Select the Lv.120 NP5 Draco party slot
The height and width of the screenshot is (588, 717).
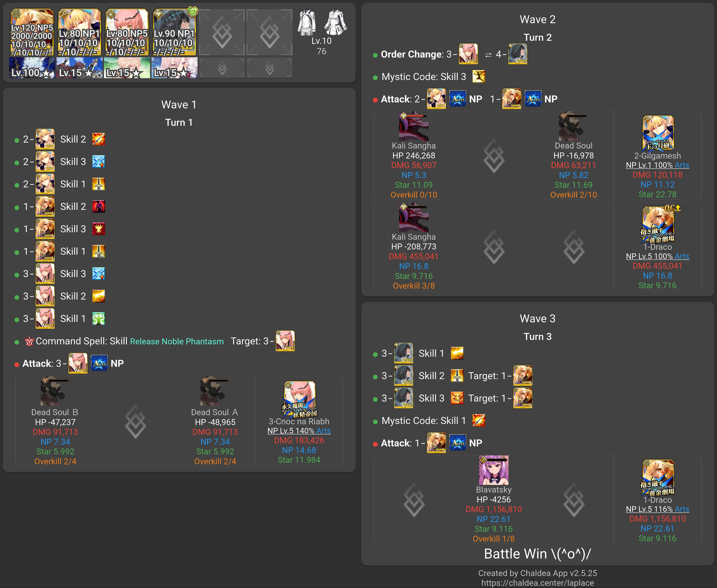pos(32,33)
